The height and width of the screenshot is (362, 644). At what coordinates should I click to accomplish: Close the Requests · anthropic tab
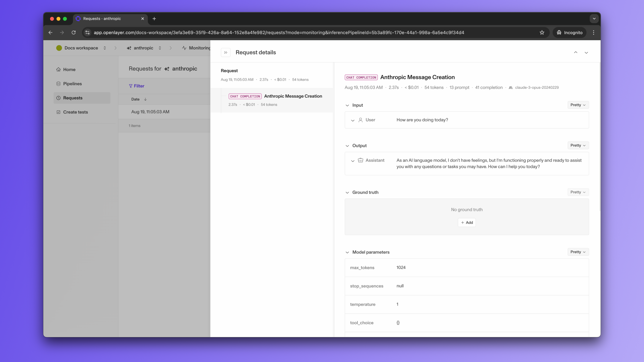pos(142,19)
